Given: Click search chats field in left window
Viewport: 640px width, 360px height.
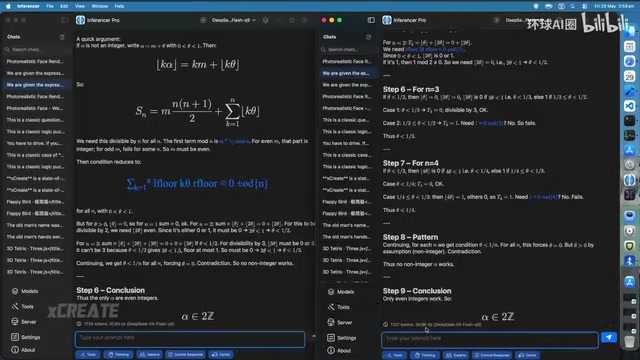Looking at the screenshot, I should pos(36,49).
